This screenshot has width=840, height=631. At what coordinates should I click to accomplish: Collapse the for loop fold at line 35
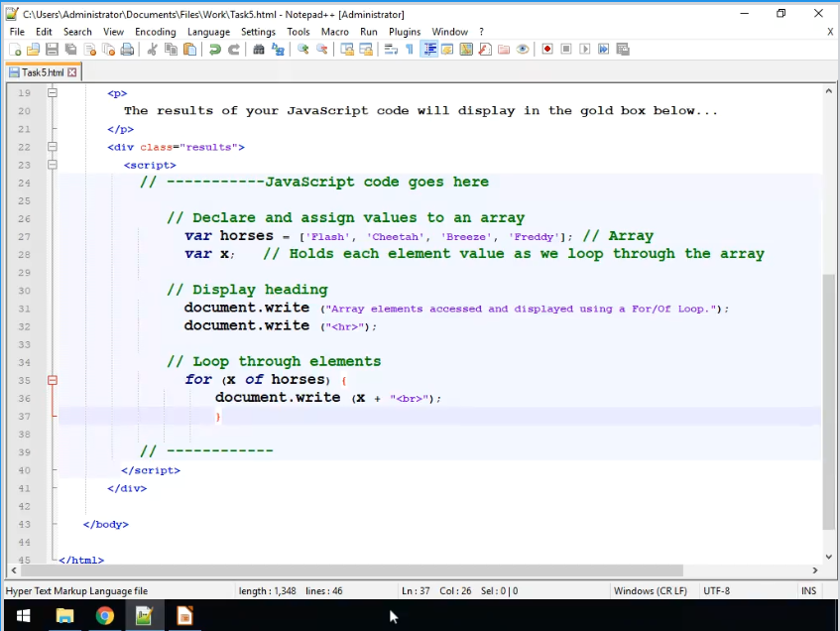point(53,380)
